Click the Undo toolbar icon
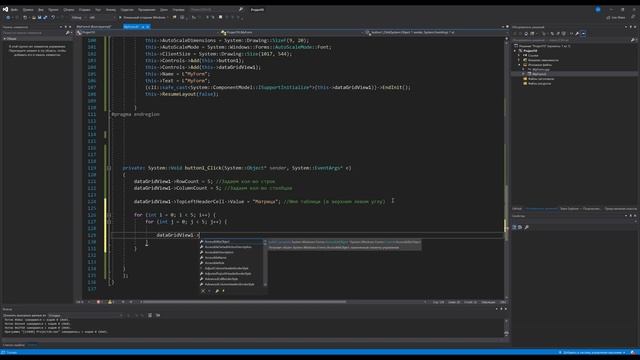Image resolution: width=640 pixels, height=360 pixels. [53, 18]
